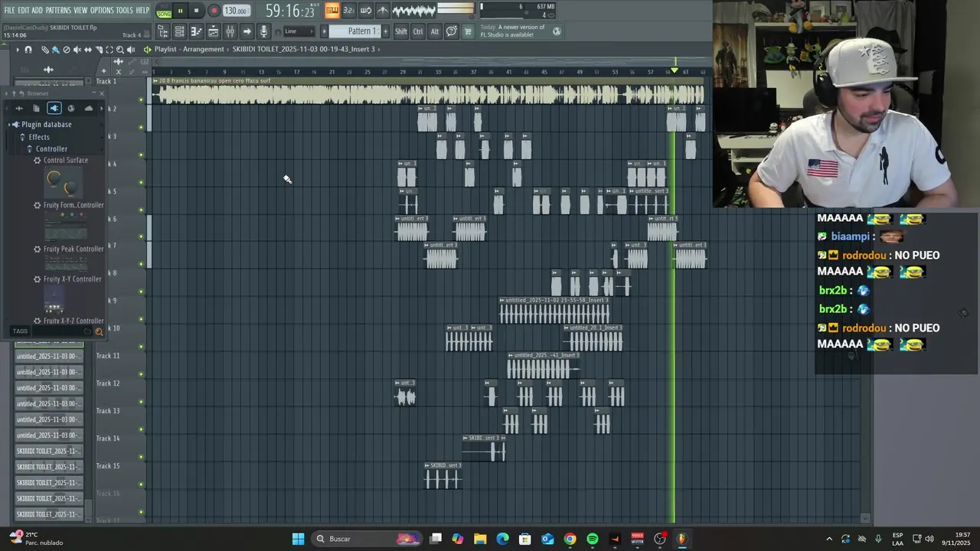Open the PATTERNS menu
Viewport: 980px width, 551px height.
pos(57,10)
